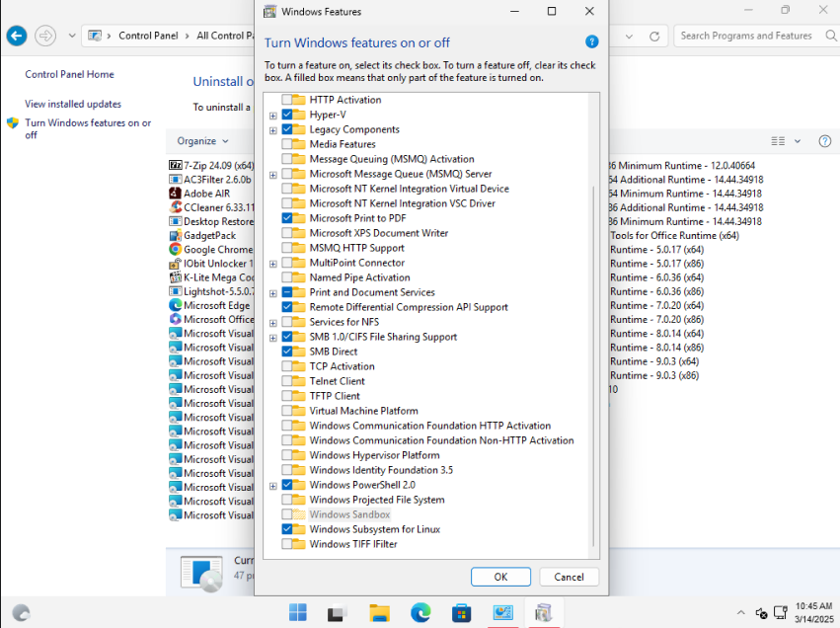Enable the Telnet Client checkbox
Image resolution: width=840 pixels, height=628 pixels.
coord(286,380)
